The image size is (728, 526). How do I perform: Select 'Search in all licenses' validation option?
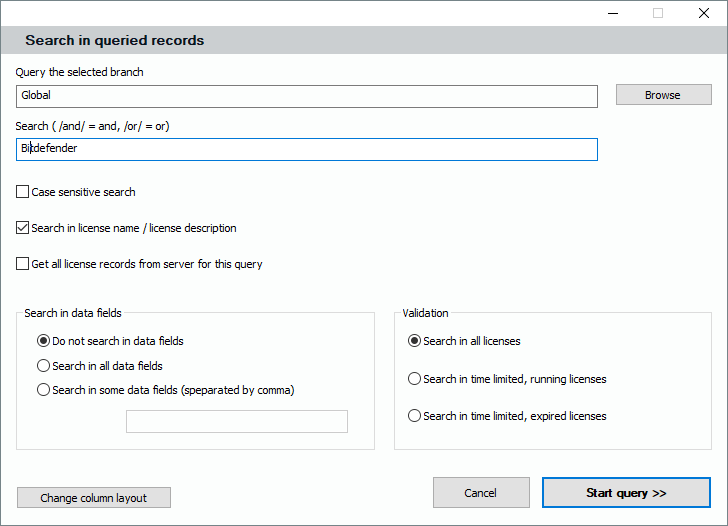tap(414, 341)
